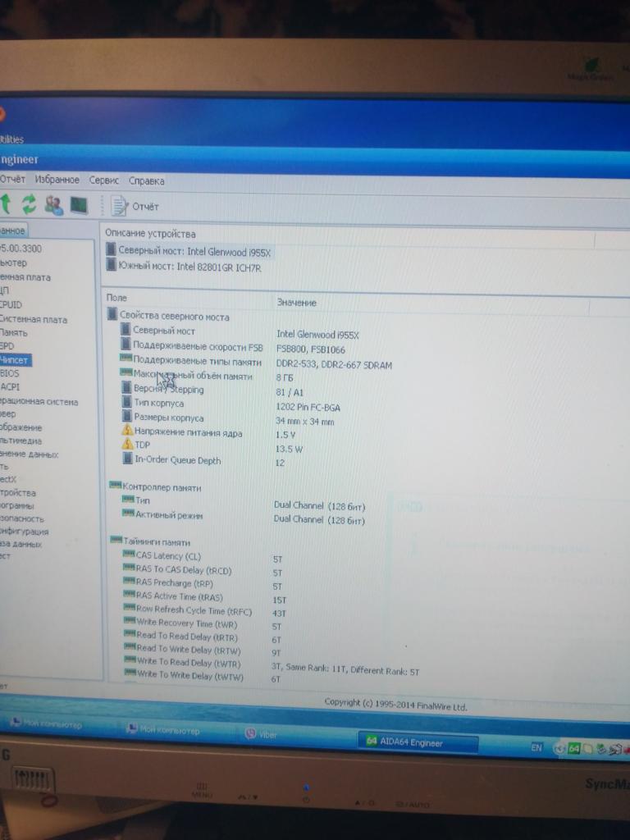Image resolution: width=630 pixels, height=840 pixels.
Task: Select Южный мост: Intel 82801GR ICH7R device
Action: point(184,267)
